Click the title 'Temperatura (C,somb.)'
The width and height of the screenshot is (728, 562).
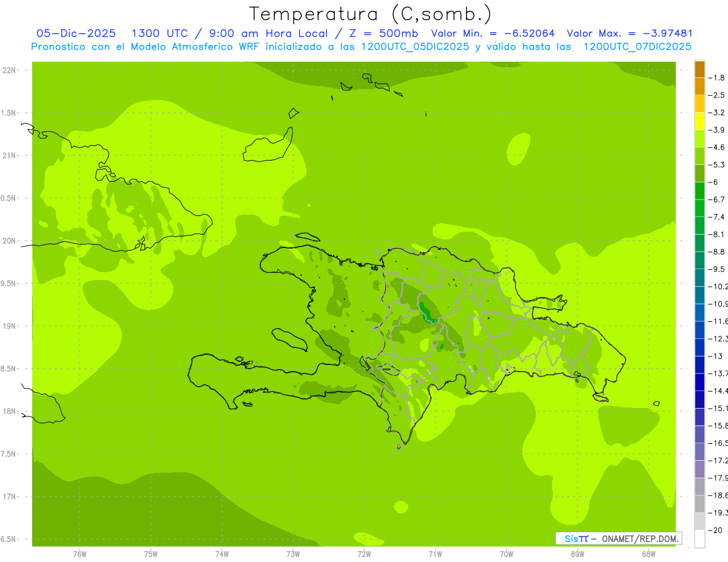click(371, 14)
